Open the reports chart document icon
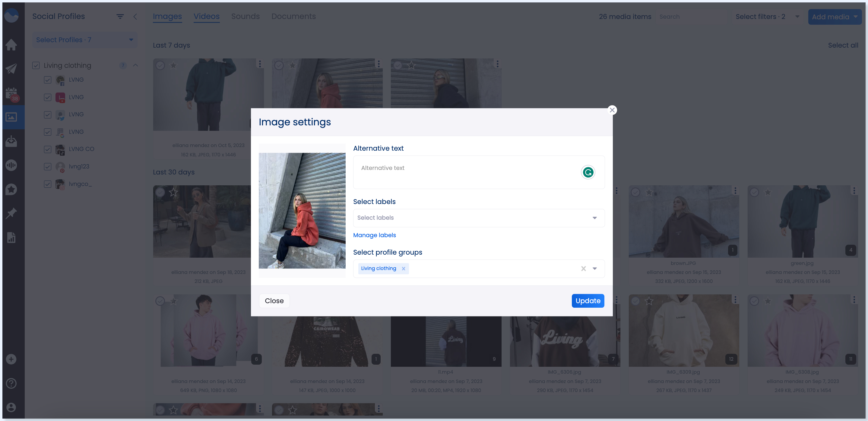This screenshot has height=421, width=868. tap(11, 237)
